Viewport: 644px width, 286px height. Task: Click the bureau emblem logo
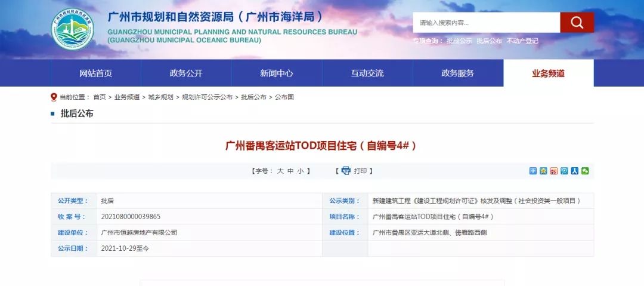tap(72, 29)
